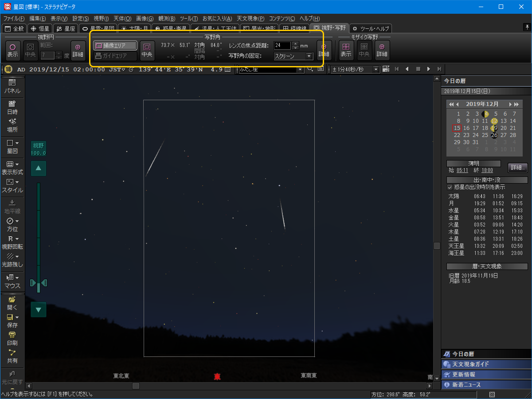The width and height of the screenshot is (532, 399).
Task: Click the search magnifier icon
Action: (x=310, y=69)
